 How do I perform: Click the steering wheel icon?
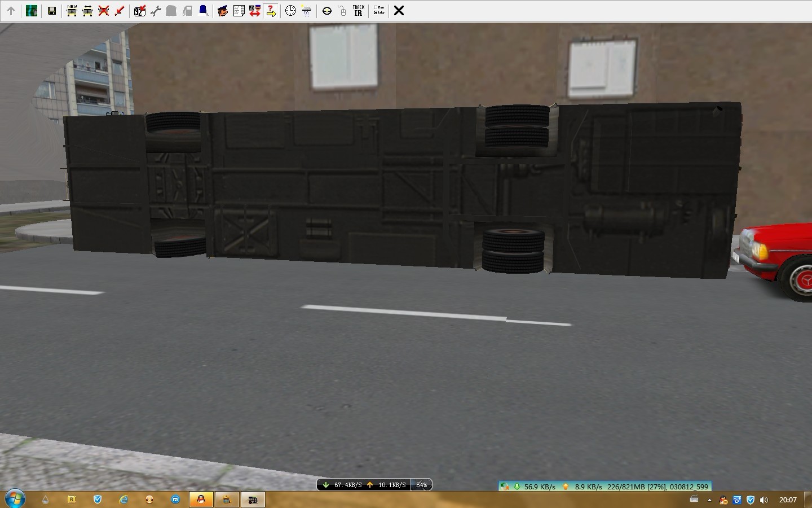click(326, 11)
